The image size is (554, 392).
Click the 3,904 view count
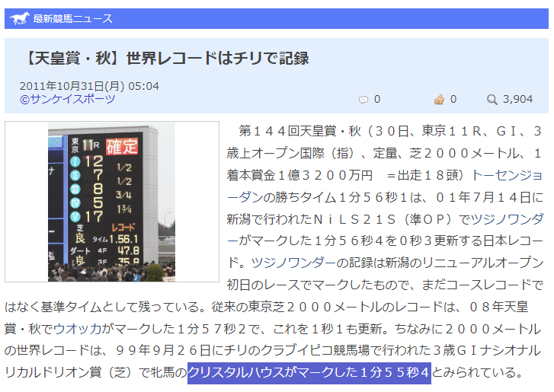tap(518, 100)
